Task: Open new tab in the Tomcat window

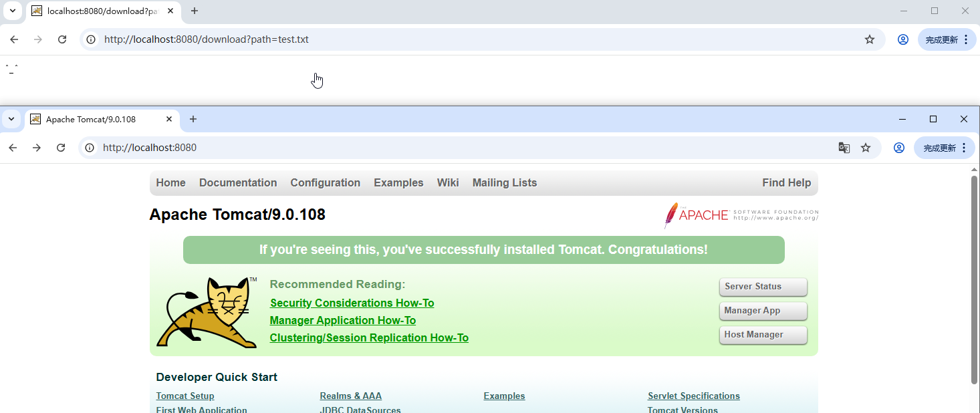Action: tap(193, 119)
